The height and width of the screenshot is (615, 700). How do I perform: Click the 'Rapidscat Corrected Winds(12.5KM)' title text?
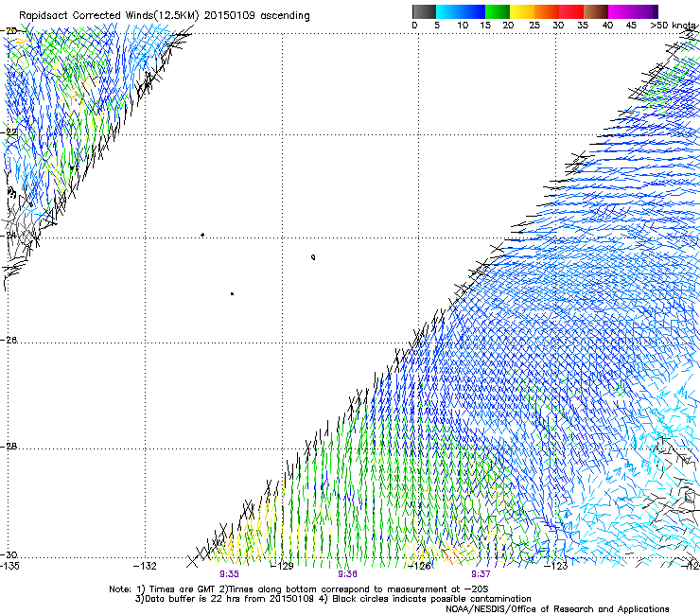(x=109, y=16)
